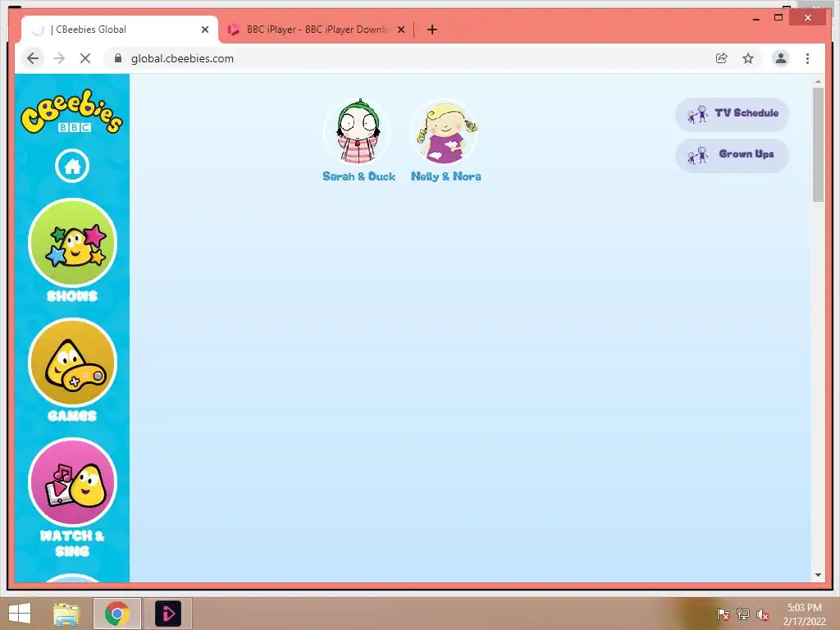Stop loading the page with X button
Screen dimensions: 840x630
(85, 58)
